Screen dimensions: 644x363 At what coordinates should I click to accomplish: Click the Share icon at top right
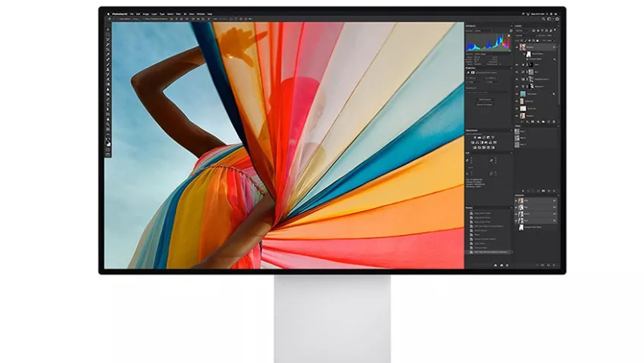pos(557,19)
